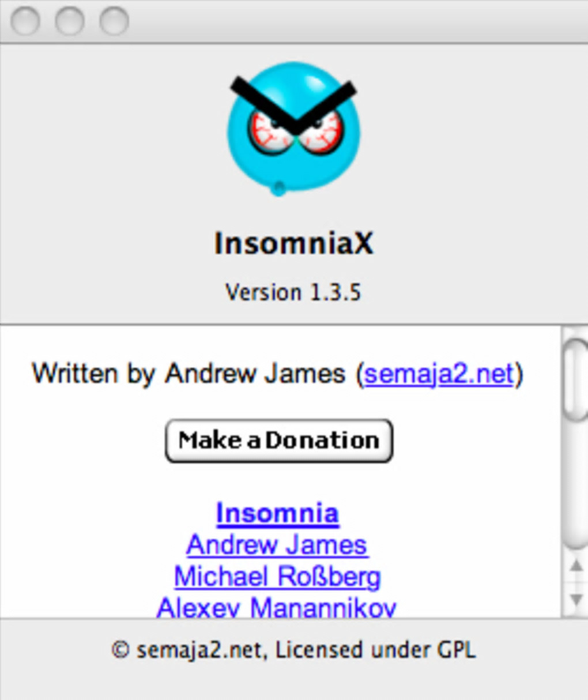Close the InsomniaX About window
The image size is (588, 700).
(x=25, y=21)
